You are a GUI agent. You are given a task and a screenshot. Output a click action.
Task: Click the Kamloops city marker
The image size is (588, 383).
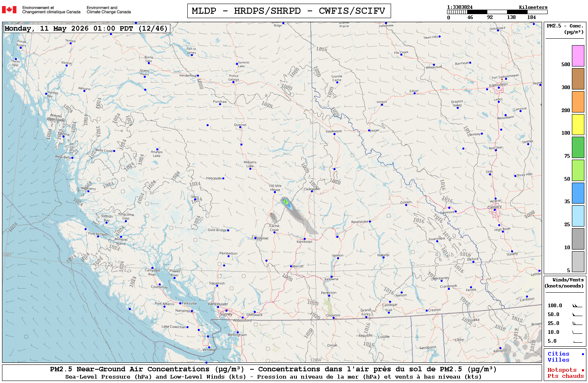click(x=304, y=239)
